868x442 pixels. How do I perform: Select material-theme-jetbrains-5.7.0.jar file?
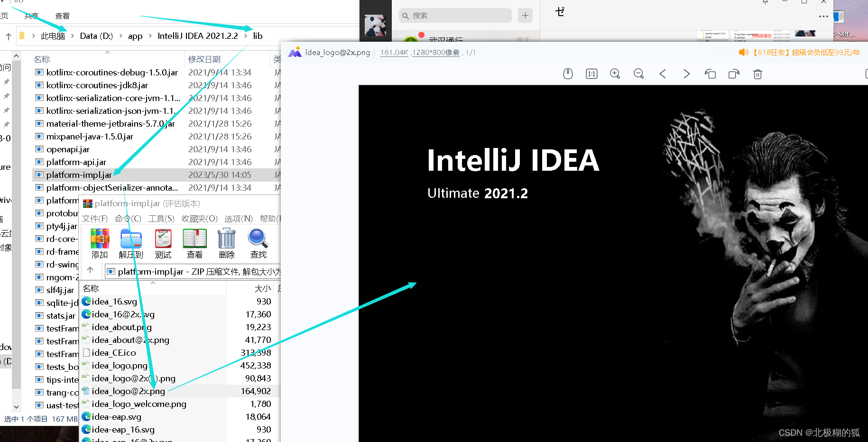pyautogui.click(x=111, y=124)
